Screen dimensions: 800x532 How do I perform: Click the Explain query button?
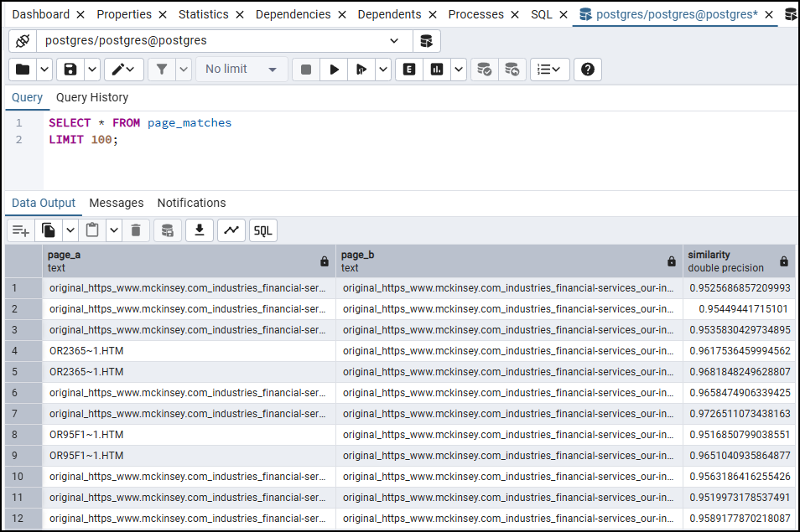click(409, 70)
